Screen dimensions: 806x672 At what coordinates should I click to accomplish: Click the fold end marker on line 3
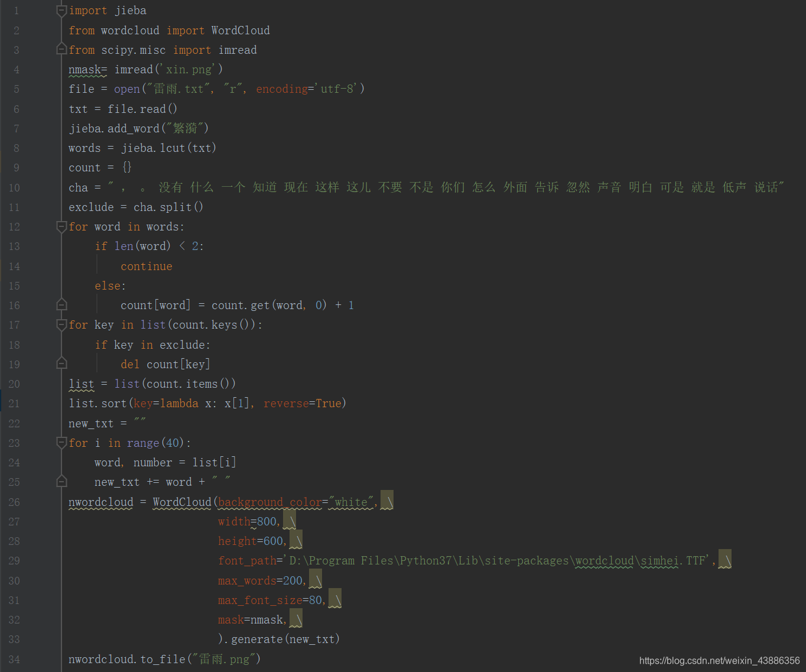tap(61, 49)
